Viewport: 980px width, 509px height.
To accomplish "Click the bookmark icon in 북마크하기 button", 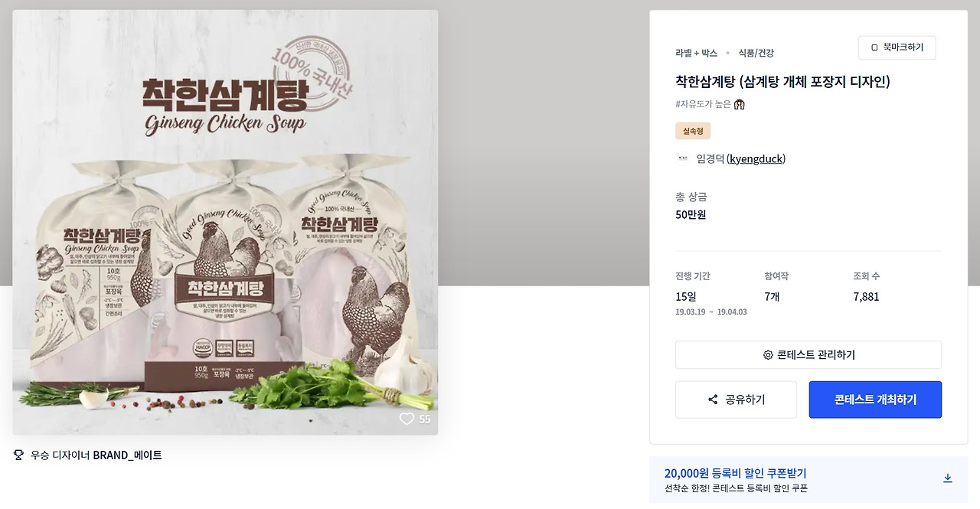I will 874,47.
